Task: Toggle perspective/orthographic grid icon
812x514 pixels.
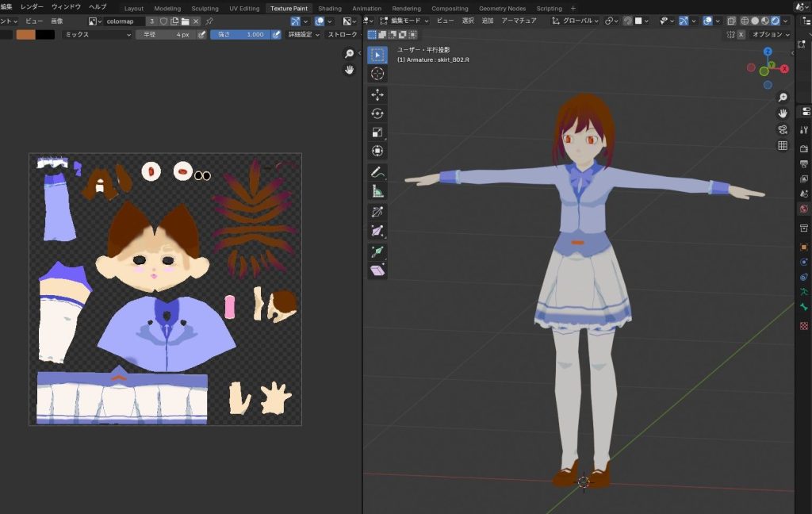Action: pos(783,145)
